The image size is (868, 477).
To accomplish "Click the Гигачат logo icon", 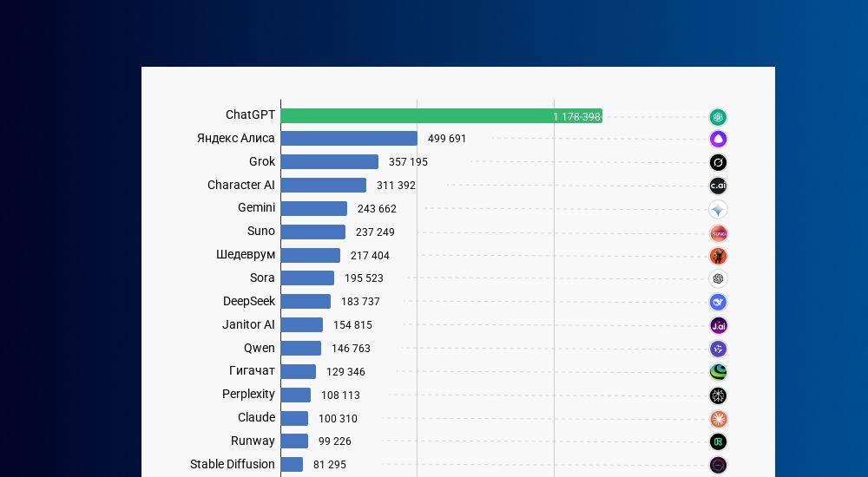I will 718,372.
